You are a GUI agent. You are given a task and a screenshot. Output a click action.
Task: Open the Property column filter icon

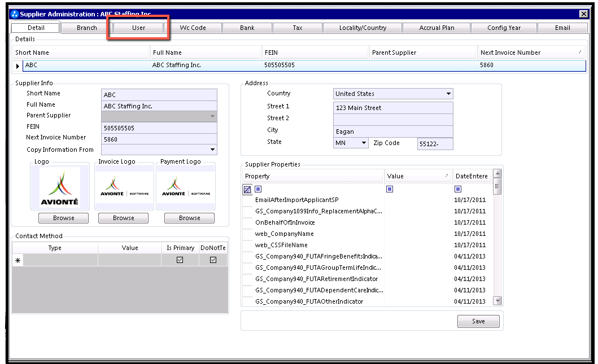click(258, 189)
